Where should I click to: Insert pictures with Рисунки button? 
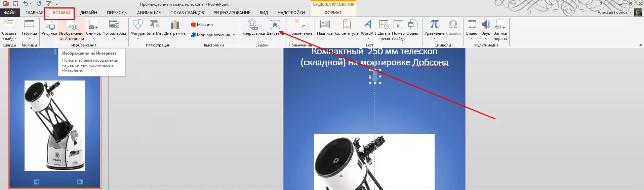(49, 28)
